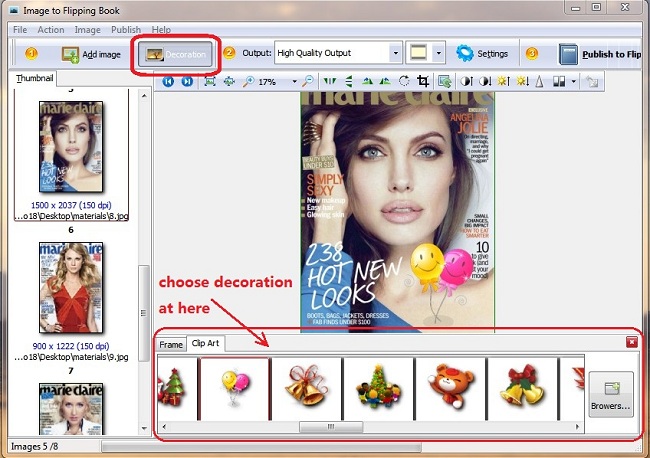Click the Browers... button
This screenshot has height=458, width=650.
611,394
